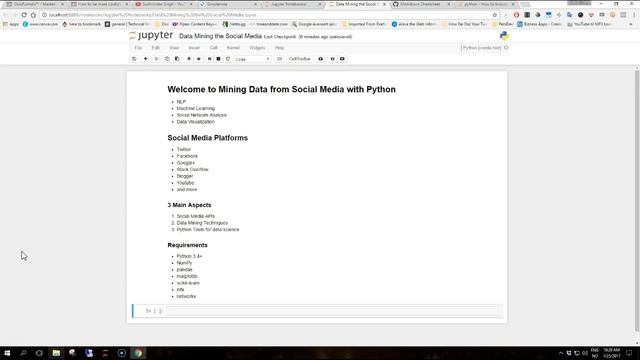Viewport: 640px width, 360px height.
Task: Click the Machine Learning bullet
Action: tap(196, 108)
